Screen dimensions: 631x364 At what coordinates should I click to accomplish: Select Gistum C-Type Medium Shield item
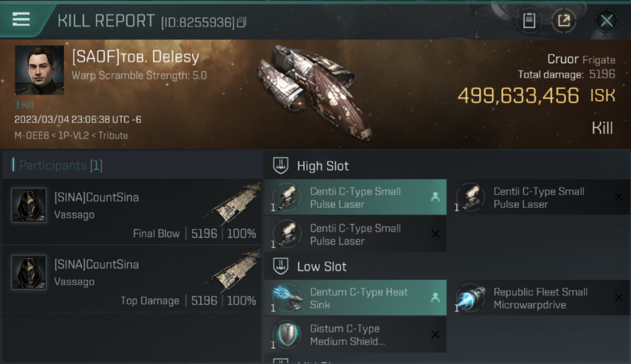(355, 334)
